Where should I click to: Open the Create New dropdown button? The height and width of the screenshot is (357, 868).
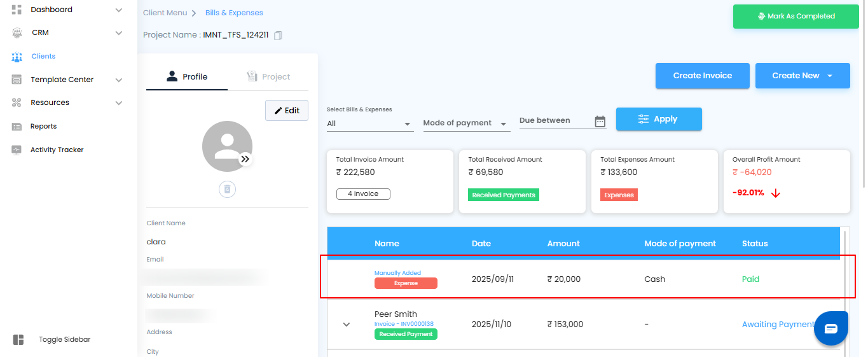coord(802,76)
